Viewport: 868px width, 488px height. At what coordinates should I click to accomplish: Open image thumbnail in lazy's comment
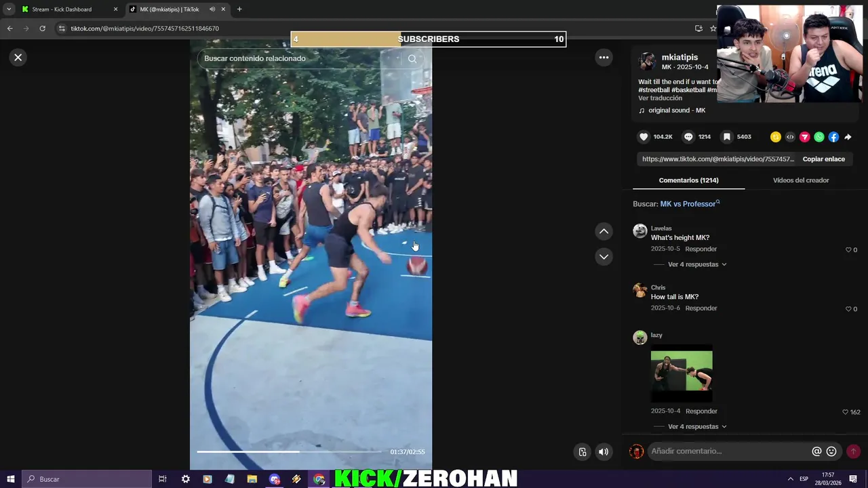click(682, 373)
